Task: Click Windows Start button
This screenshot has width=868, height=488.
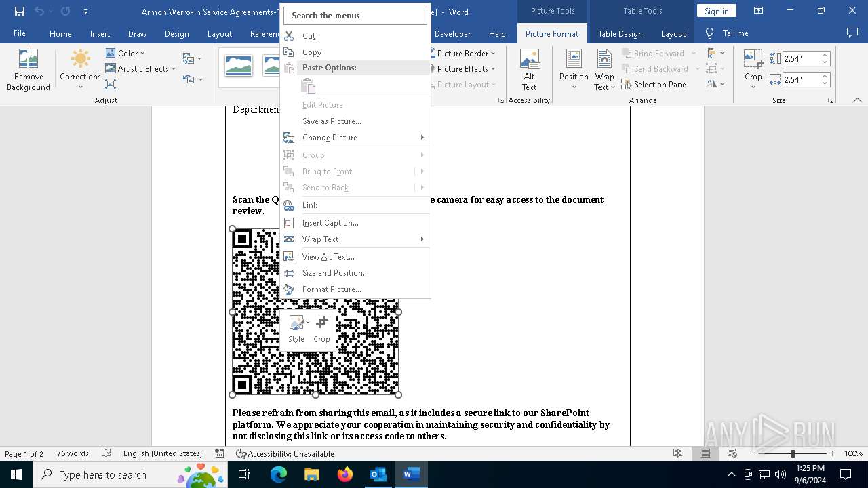Action: 16,474
